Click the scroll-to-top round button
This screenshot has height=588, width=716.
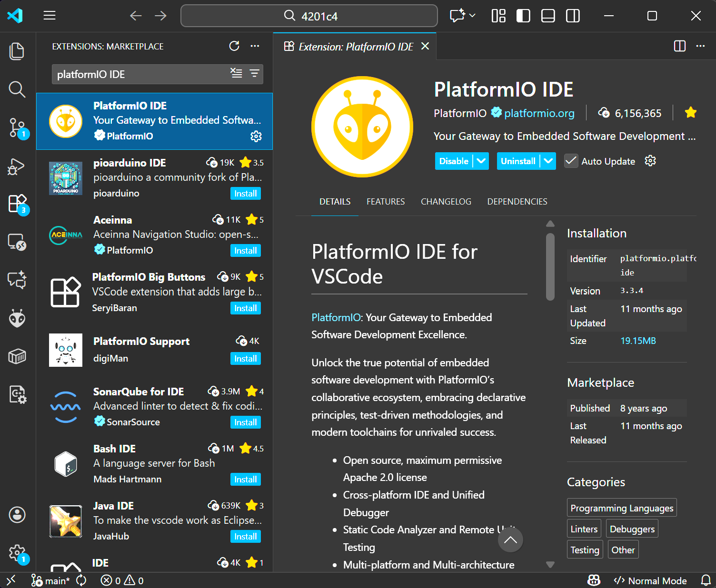[510, 540]
